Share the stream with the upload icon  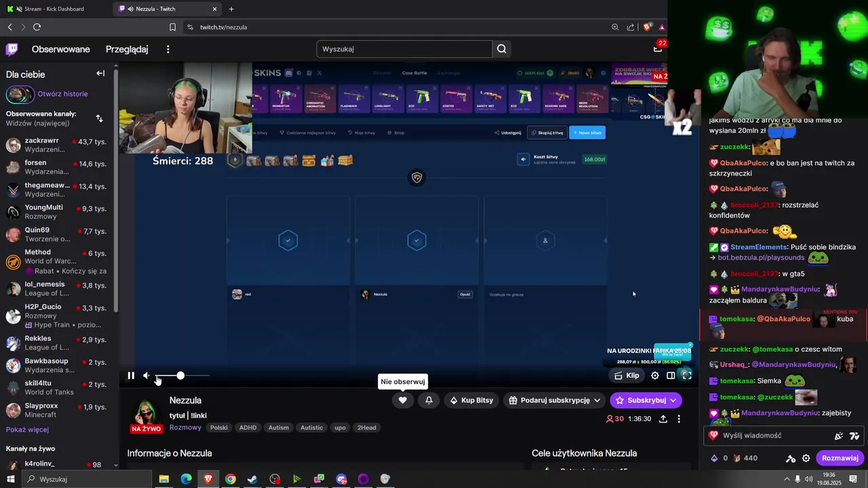(663, 419)
